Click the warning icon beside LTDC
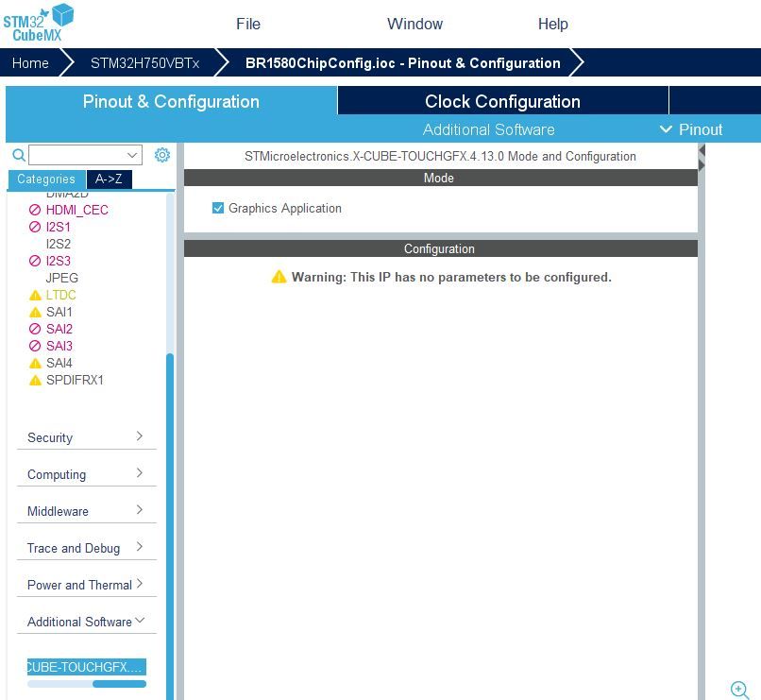761x700 pixels. coord(35,295)
